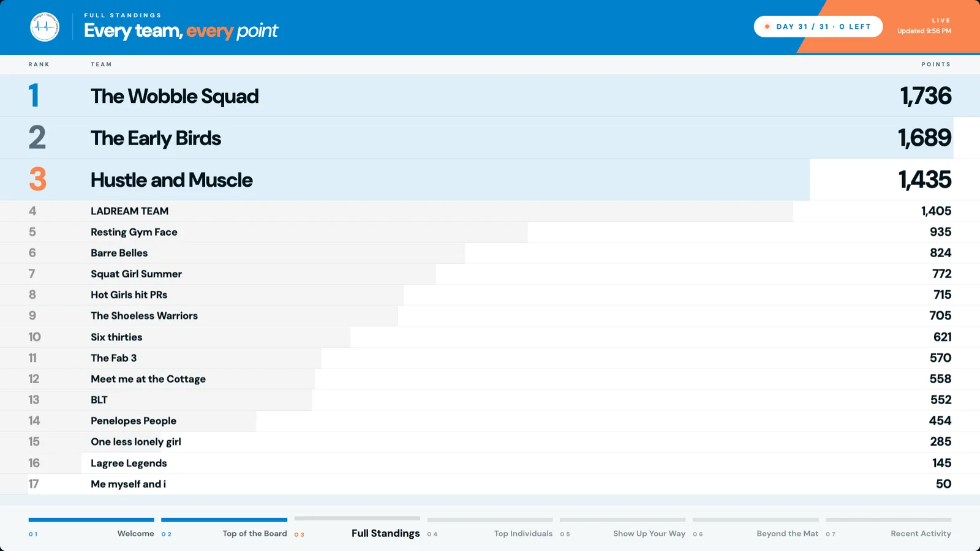Viewport: 980px width, 551px height.
Task: Click the 50 points value
Action: [x=944, y=484]
